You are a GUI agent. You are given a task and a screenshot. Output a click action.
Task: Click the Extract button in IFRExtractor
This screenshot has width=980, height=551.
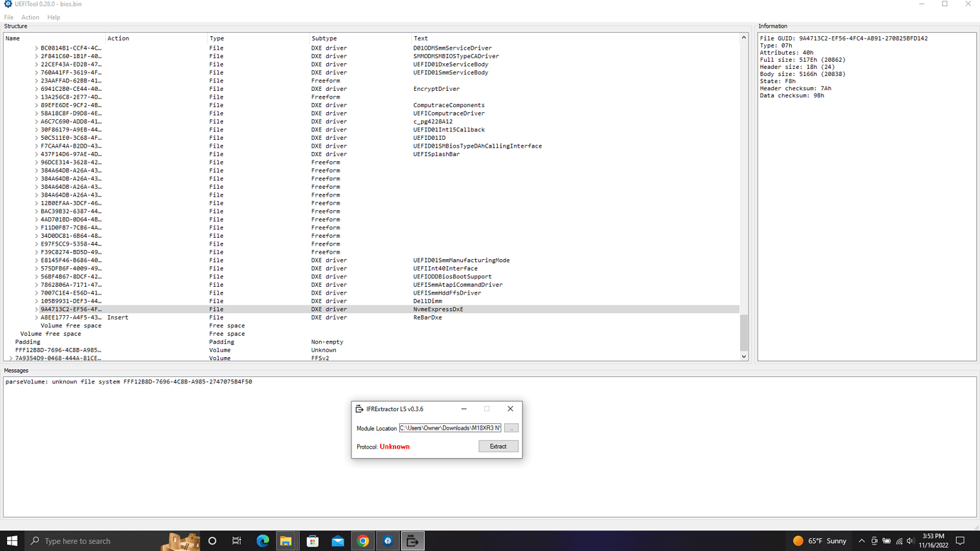pyautogui.click(x=499, y=447)
